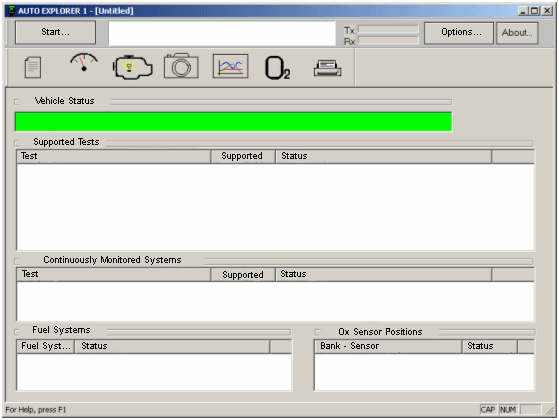Open the check engine light icon
Viewport: 559px width, 420px height.
(133, 67)
